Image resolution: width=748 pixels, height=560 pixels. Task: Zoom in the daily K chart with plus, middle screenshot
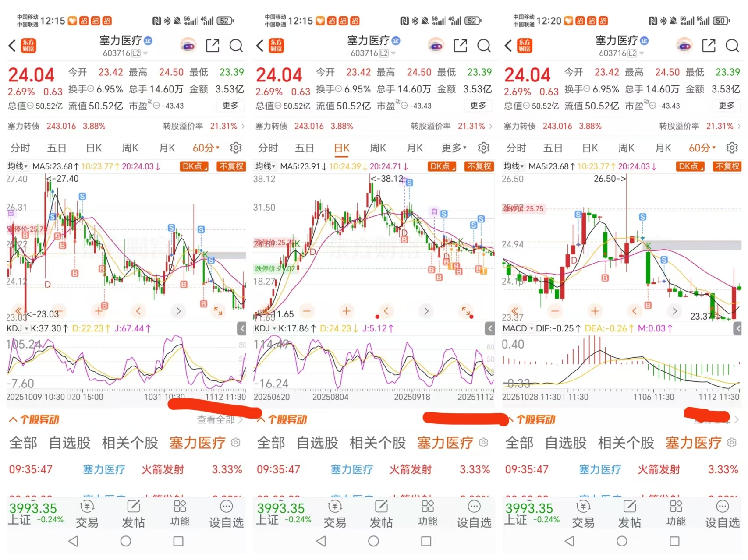click(346, 311)
